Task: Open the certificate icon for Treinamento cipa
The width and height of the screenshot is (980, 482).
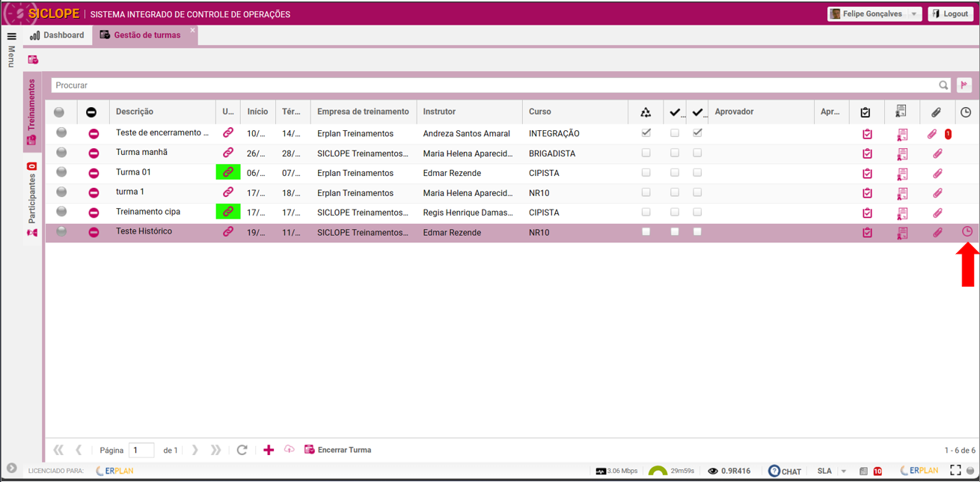Action: click(x=902, y=213)
